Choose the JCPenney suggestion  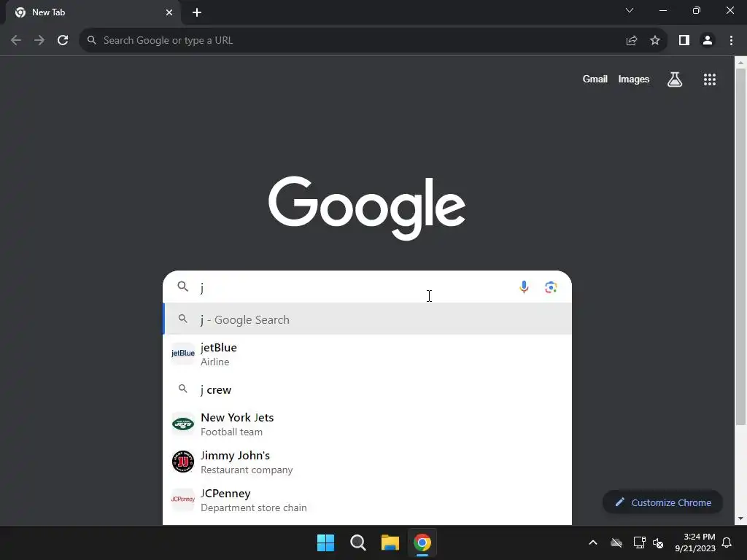tap(368, 499)
